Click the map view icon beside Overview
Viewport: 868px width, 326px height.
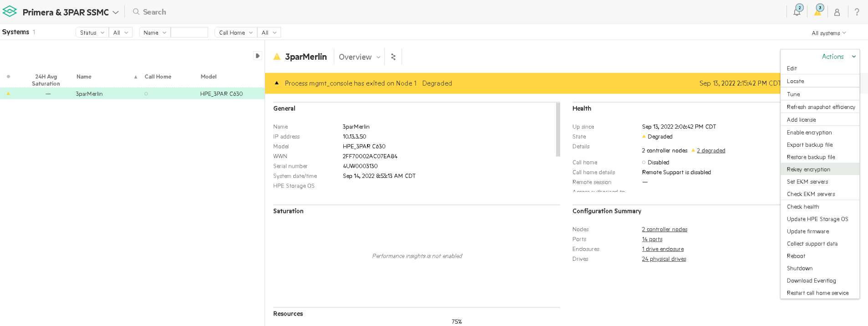point(393,57)
